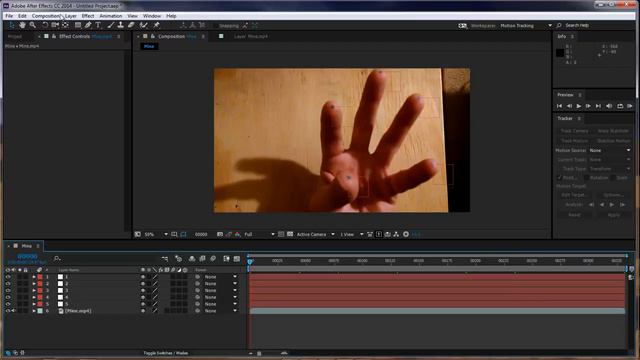This screenshot has height=360, width=640.
Task: Open the Effect menu
Action: (x=88, y=16)
